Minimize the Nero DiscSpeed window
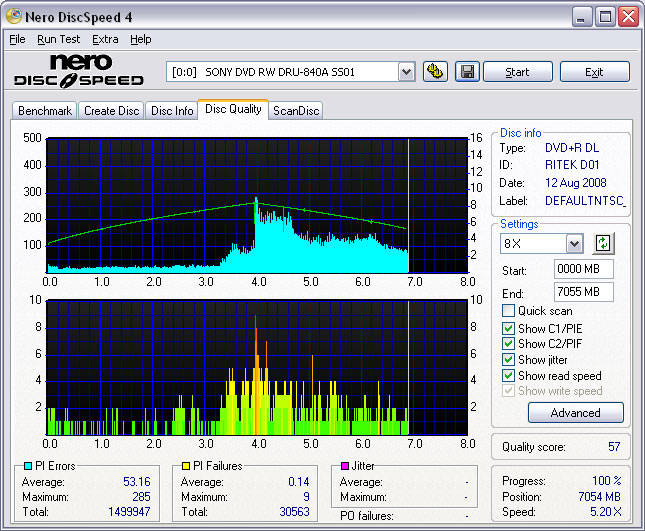Screen dimensions: 645x531 pyautogui.click(x=581, y=17)
